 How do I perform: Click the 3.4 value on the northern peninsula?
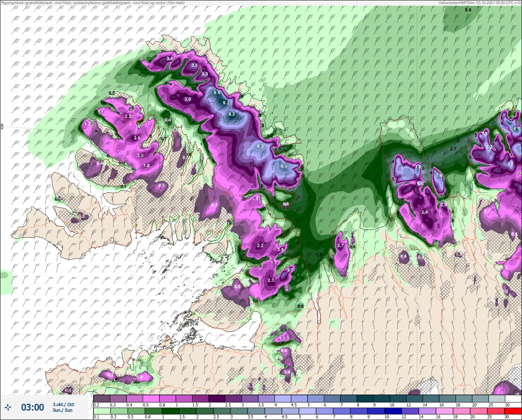click(x=170, y=59)
